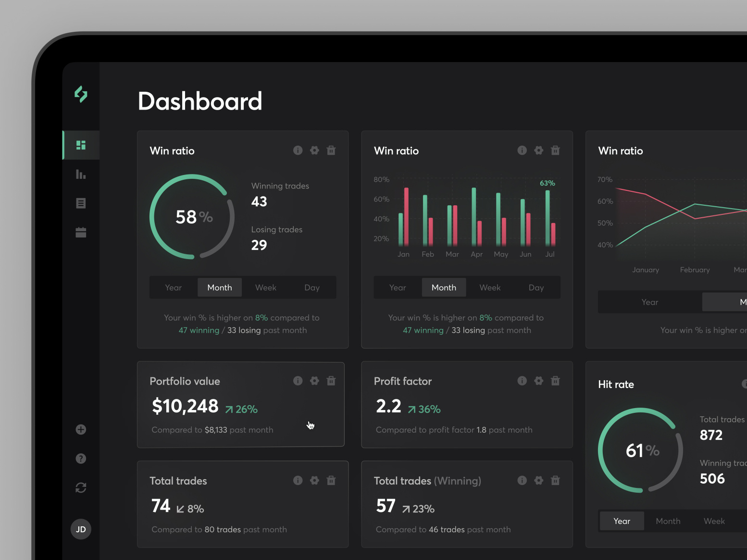Select the Dashboard grid icon in sidebar
Image resolution: width=747 pixels, height=560 pixels.
tap(80, 145)
